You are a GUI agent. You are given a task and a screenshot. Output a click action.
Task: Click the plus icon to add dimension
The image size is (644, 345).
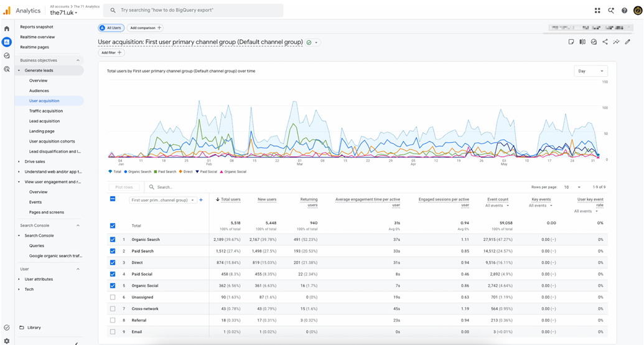coord(201,200)
